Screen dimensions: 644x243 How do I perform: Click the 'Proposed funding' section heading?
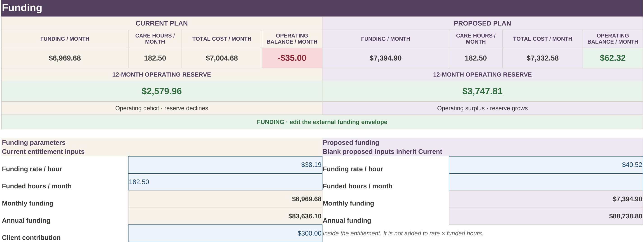351,143
